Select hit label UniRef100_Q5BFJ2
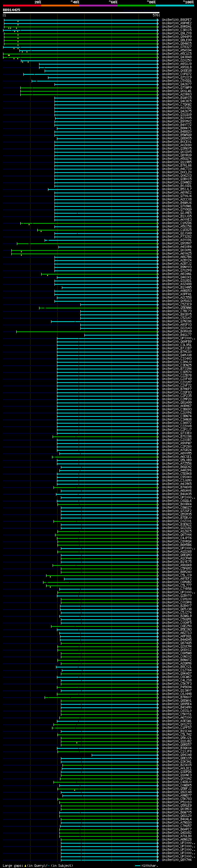The height and width of the screenshot is (868, 197). click(x=177, y=789)
